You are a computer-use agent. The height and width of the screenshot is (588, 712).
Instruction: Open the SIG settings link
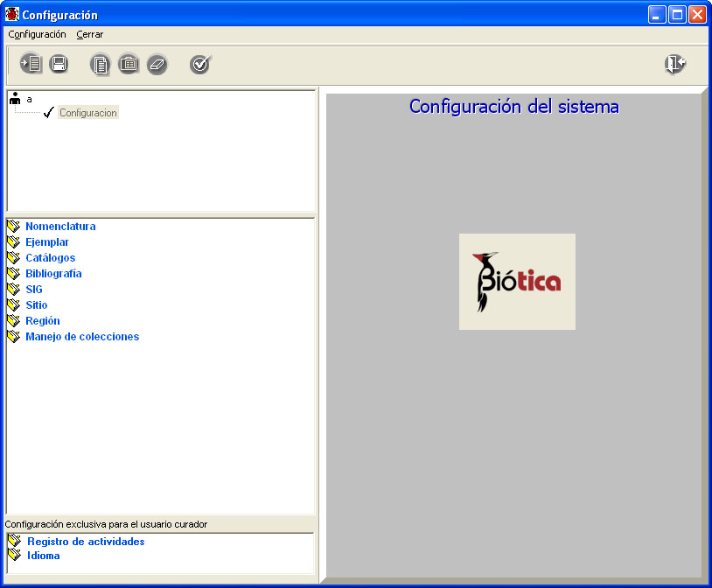coord(34,289)
